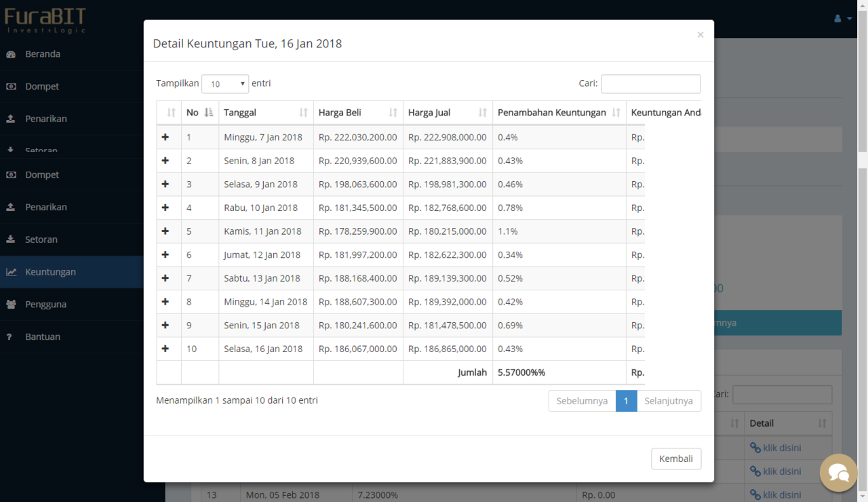Image resolution: width=868 pixels, height=502 pixels.
Task: Click the Cari search field in dialog
Action: (x=650, y=83)
